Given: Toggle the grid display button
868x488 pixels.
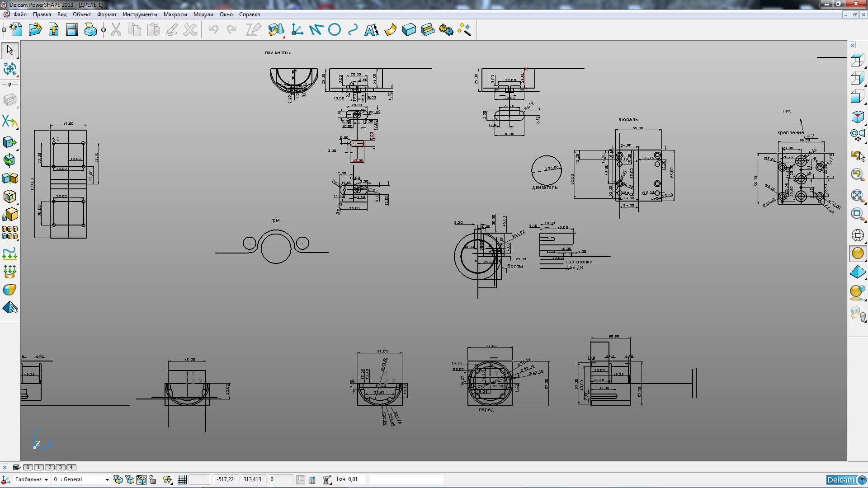Looking at the screenshot, I should coord(182,480).
